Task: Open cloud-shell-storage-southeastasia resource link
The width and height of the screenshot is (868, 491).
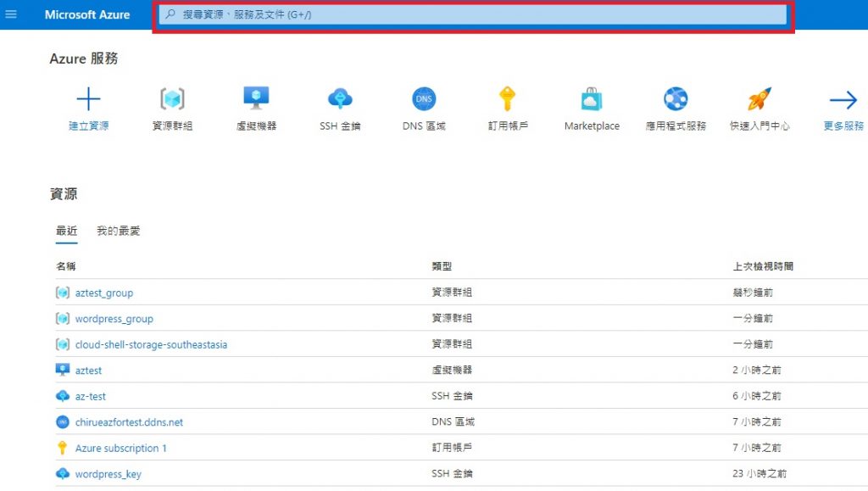Action: click(x=151, y=344)
